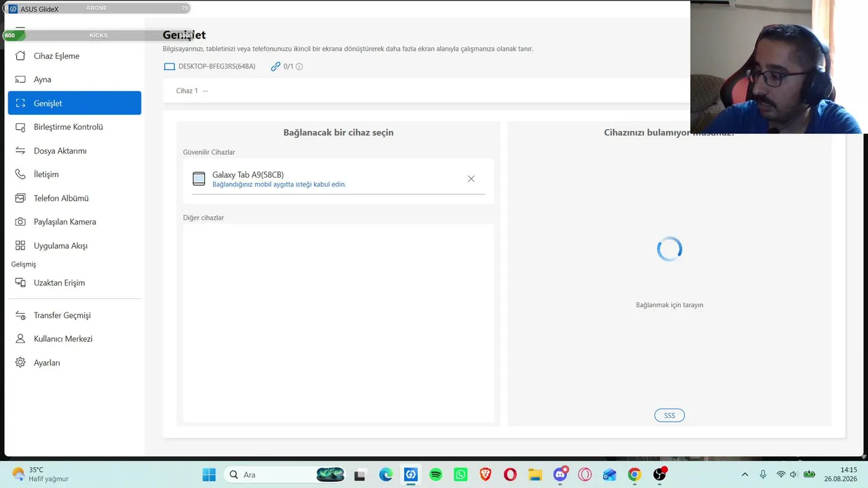Viewport: 868px width, 488px height.
Task: Click the Diğer cihazlar label
Action: pyautogui.click(x=203, y=218)
